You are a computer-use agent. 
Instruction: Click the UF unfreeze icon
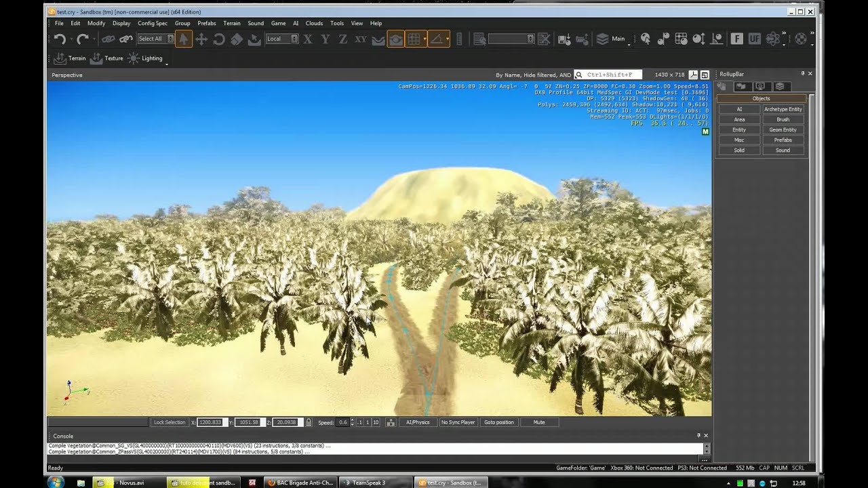(x=755, y=39)
